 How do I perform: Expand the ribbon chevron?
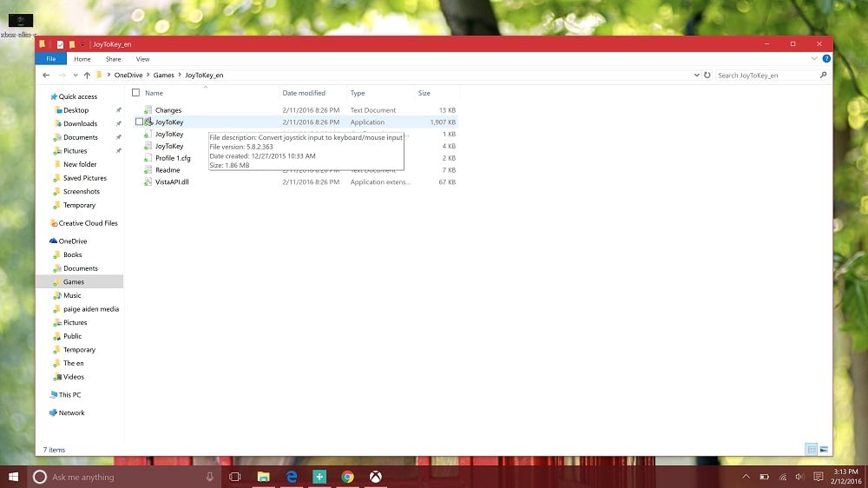point(814,59)
